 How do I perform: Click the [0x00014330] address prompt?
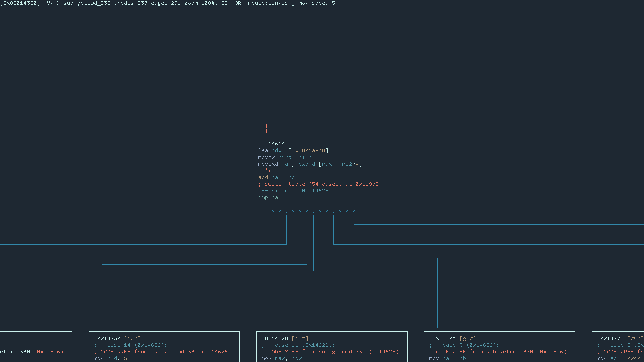(x=20, y=3)
